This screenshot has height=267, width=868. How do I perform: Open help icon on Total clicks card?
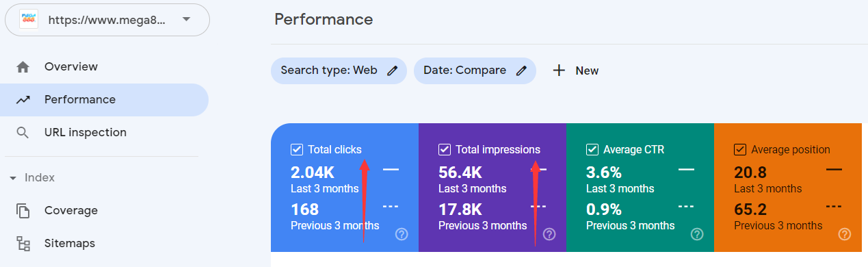pyautogui.click(x=402, y=235)
